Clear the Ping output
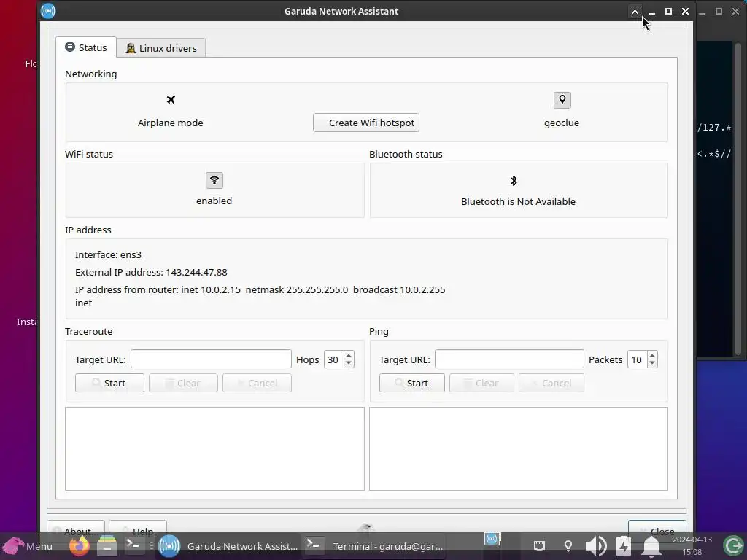 (x=481, y=383)
